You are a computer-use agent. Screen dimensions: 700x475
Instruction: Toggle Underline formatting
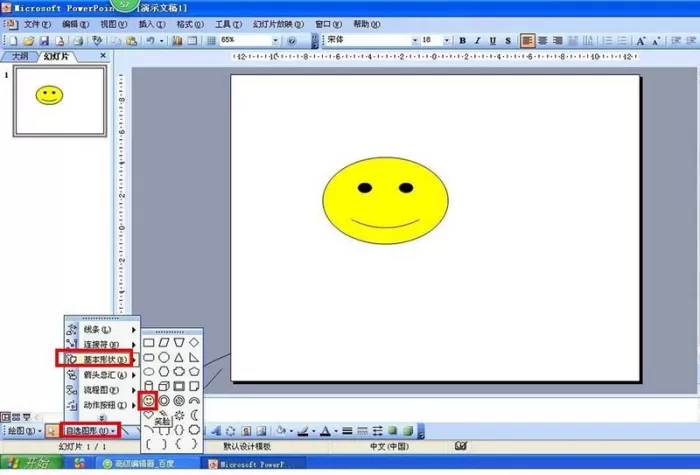coord(493,41)
